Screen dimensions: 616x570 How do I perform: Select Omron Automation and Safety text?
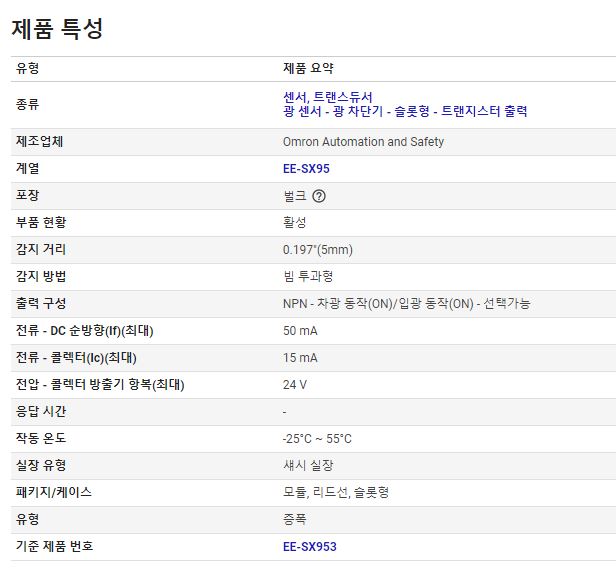click(363, 141)
